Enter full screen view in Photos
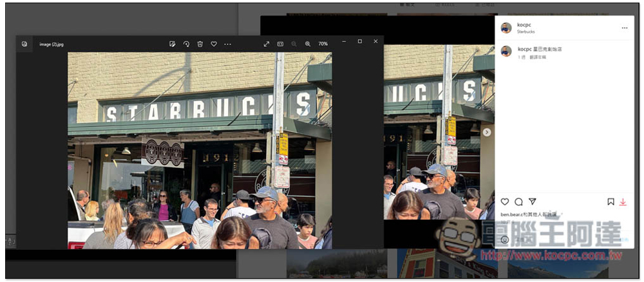 coord(267,44)
